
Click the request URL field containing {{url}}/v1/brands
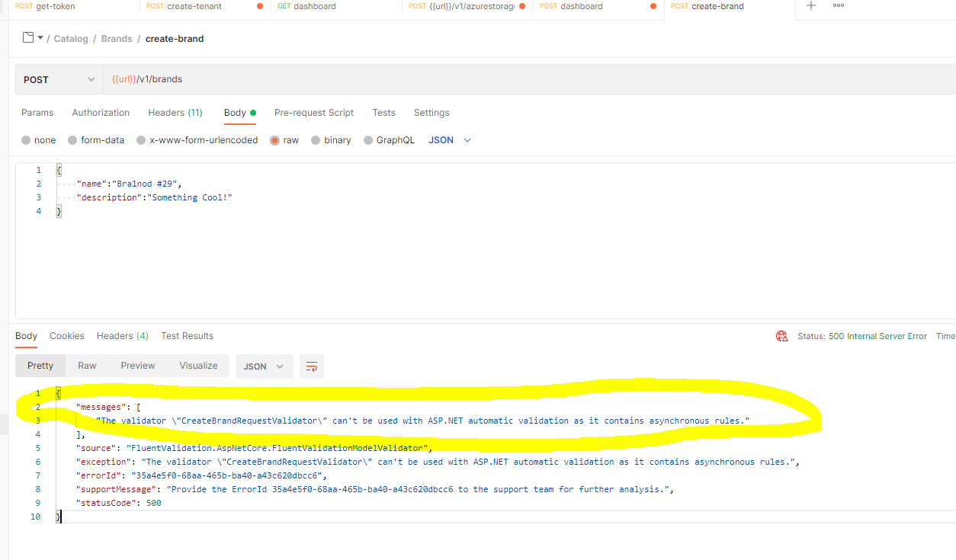305,78
